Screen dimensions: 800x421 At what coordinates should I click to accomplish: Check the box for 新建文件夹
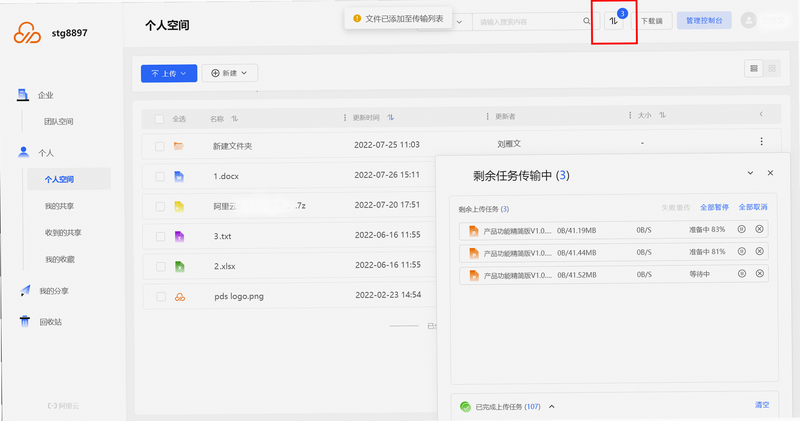[x=160, y=146]
